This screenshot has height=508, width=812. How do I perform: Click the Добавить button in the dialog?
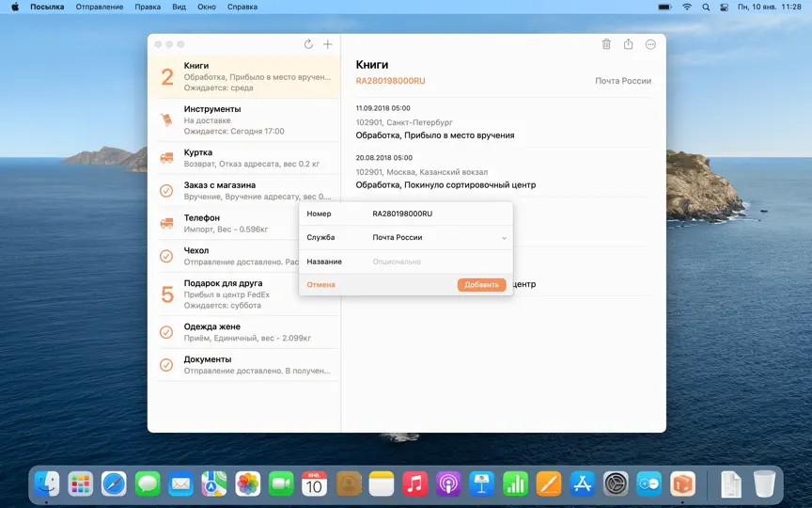[x=481, y=285]
